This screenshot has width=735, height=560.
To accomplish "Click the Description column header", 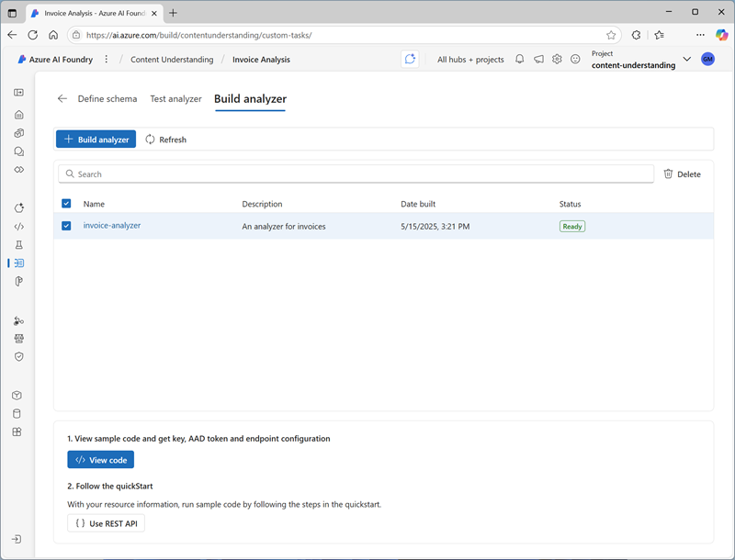I will pyautogui.click(x=262, y=204).
